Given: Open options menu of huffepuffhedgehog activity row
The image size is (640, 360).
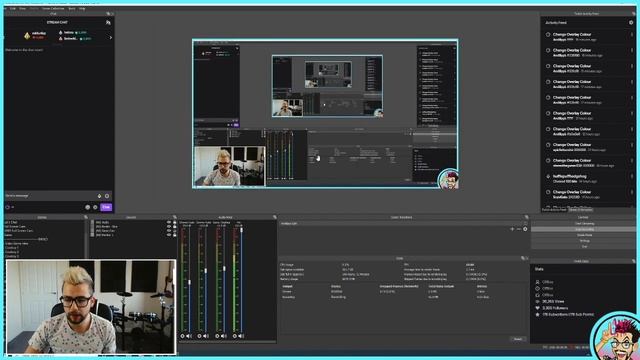Looking at the screenshot, I should [x=632, y=177].
